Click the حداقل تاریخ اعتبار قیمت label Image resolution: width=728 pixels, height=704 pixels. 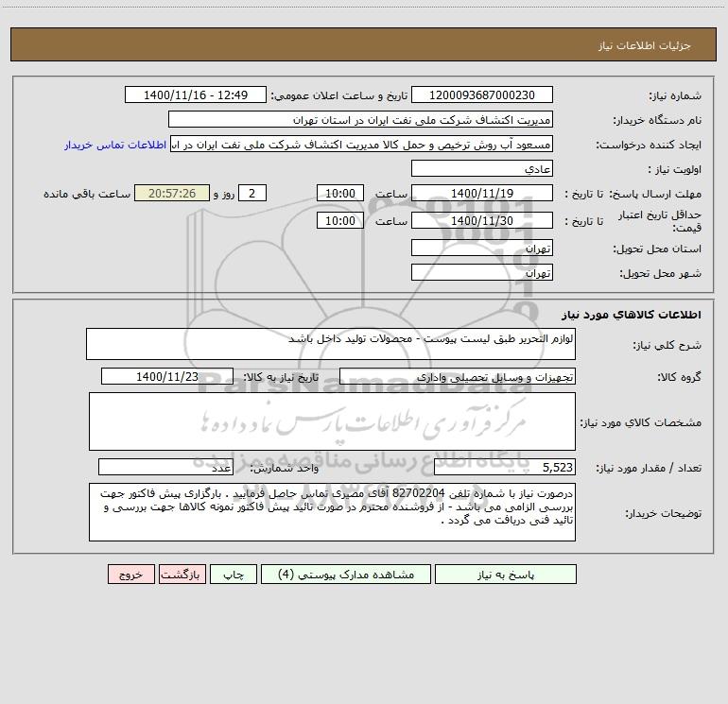coord(660,221)
